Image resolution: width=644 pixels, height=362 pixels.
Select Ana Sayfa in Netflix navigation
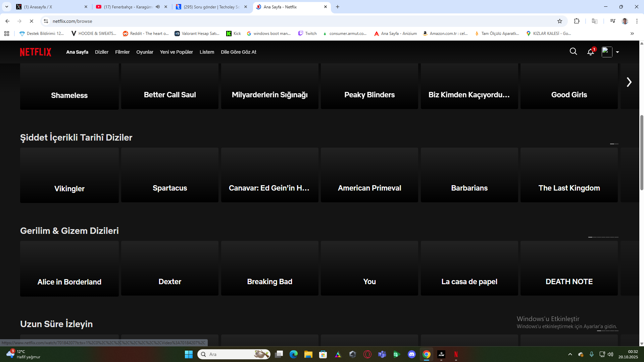coord(77,52)
